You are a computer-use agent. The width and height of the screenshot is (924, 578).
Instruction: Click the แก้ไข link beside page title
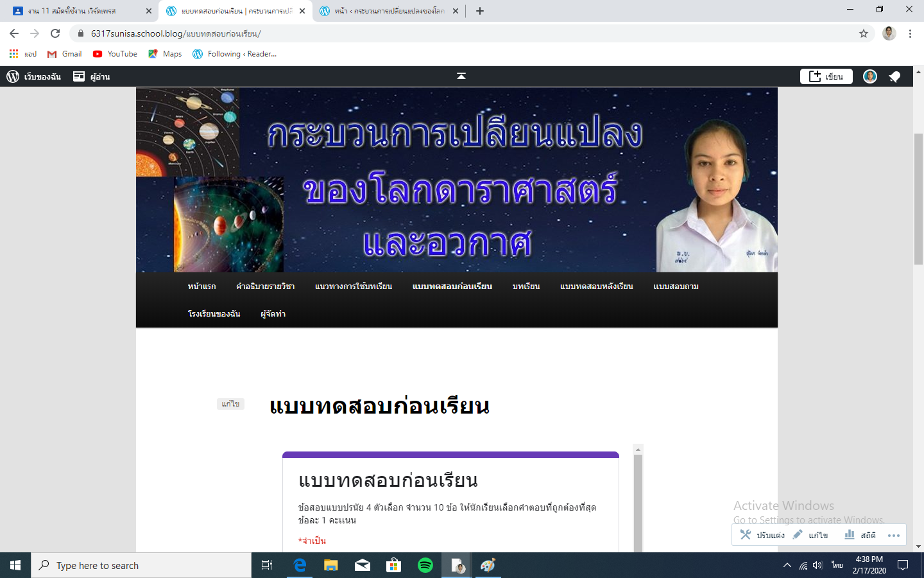[230, 404]
